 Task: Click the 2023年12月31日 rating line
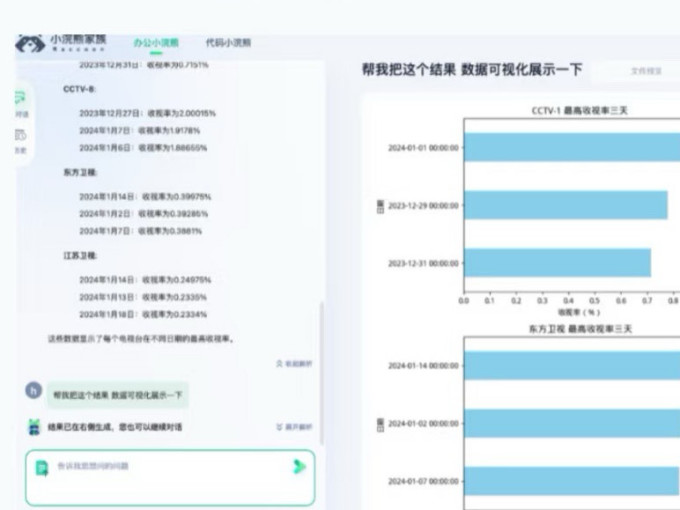(x=144, y=65)
